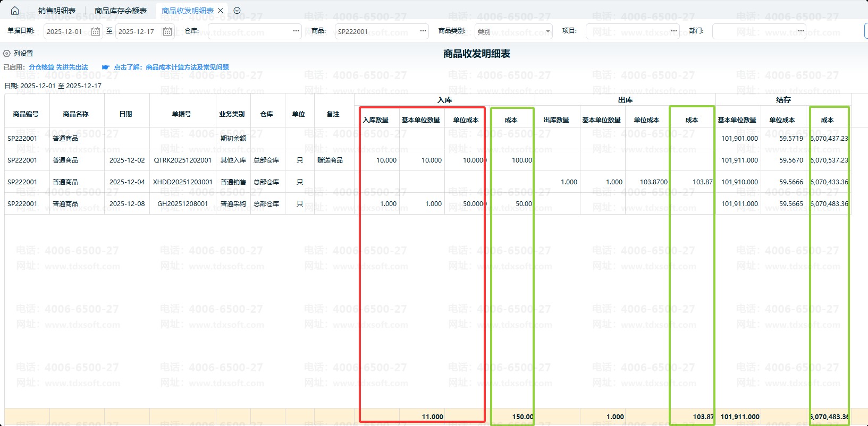Image resolution: width=868 pixels, height=426 pixels.
Task: Open document number QTRK20251202001
Action: point(182,160)
